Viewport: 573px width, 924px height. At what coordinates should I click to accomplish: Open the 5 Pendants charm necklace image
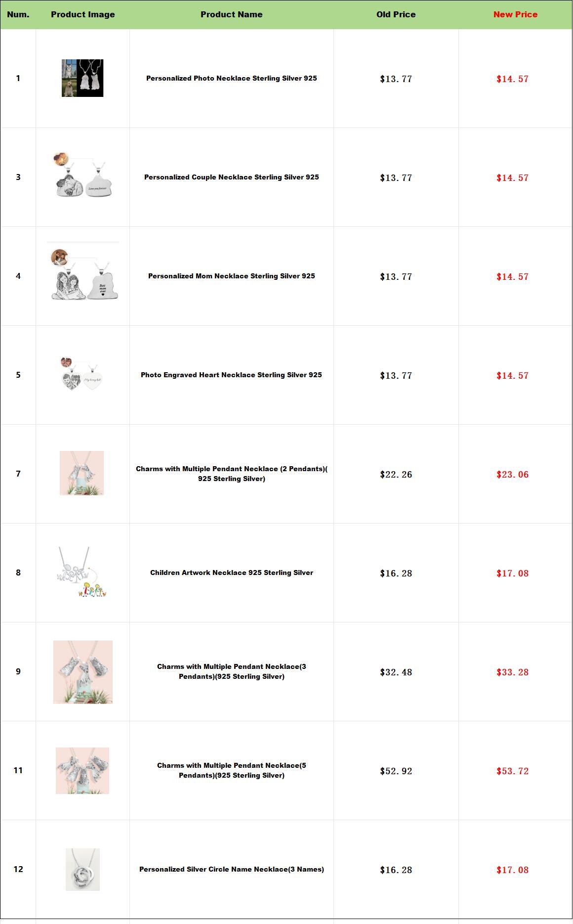click(x=82, y=770)
